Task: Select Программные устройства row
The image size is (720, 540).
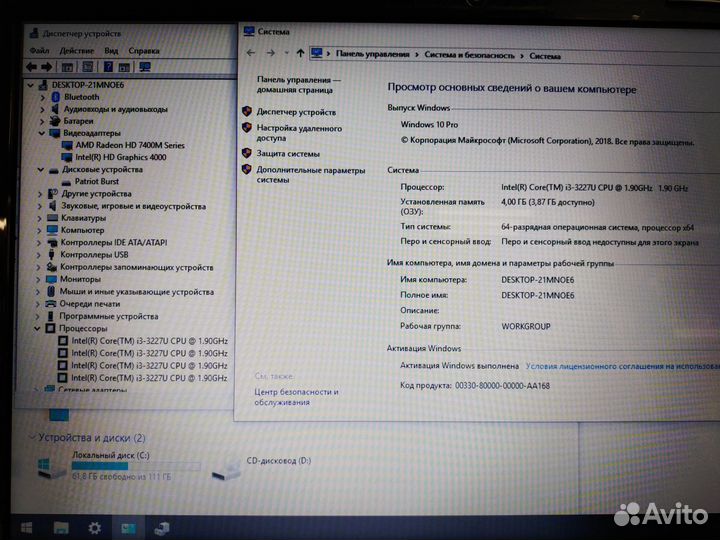Action: coord(108,316)
